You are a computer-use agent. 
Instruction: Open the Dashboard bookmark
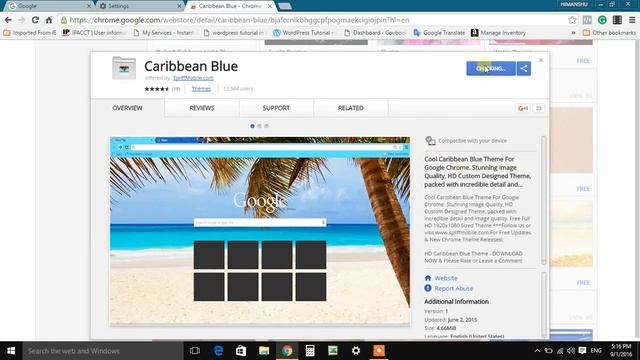pyautogui.click(x=375, y=33)
